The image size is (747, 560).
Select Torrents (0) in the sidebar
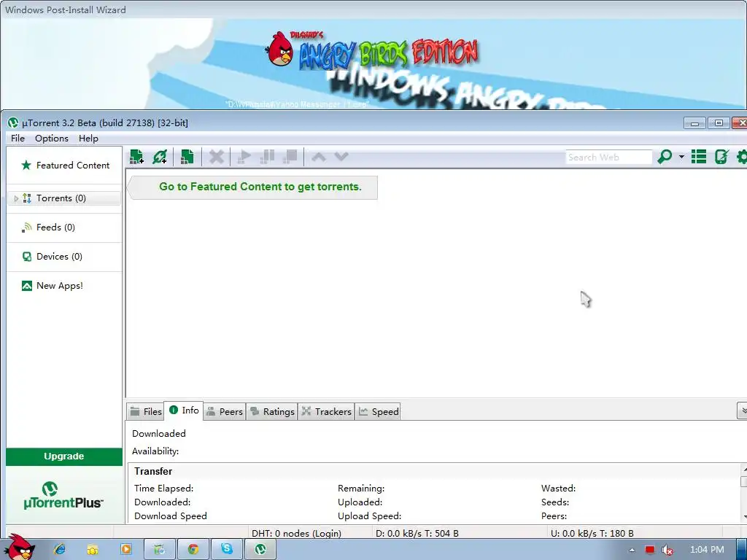(64, 198)
